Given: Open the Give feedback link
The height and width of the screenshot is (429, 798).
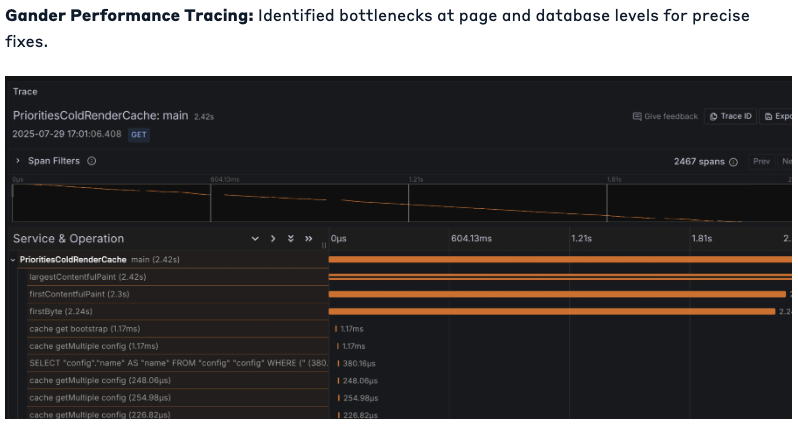Looking at the screenshot, I should (x=665, y=117).
